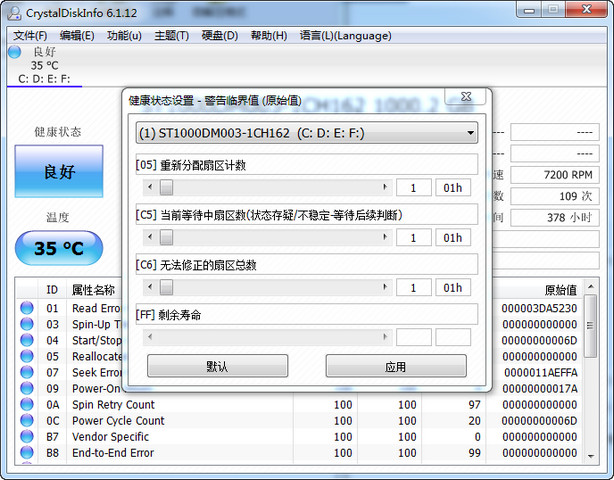Screen dimensions: 614x480
Task: Click the decimal value field for [05]
Action: (414, 188)
